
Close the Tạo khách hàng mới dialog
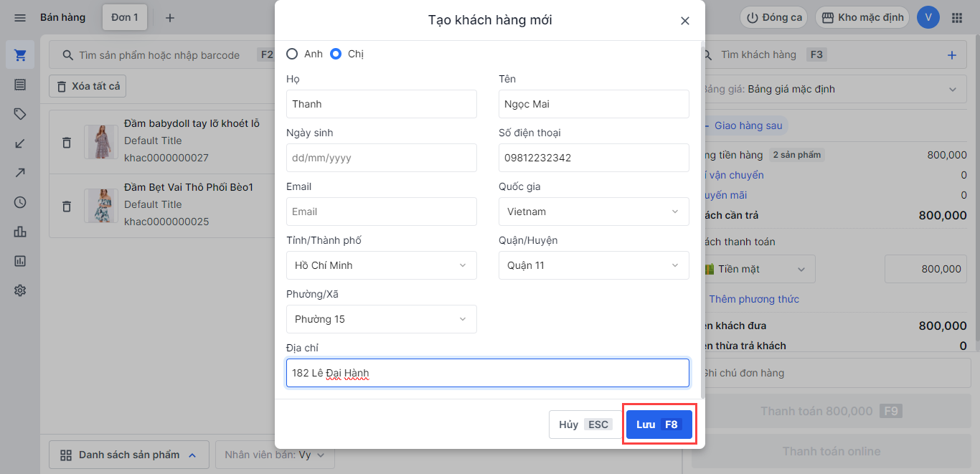coord(685,21)
